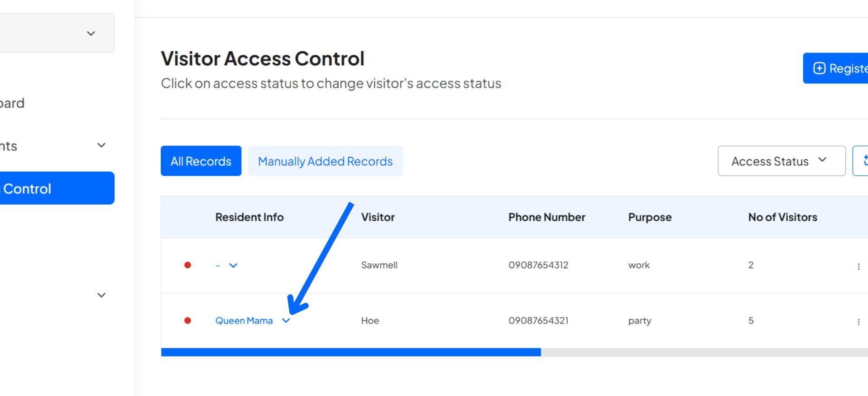This screenshot has width=868, height=396.
Task: Switch to the Manually Added Records tab
Action: click(x=325, y=161)
